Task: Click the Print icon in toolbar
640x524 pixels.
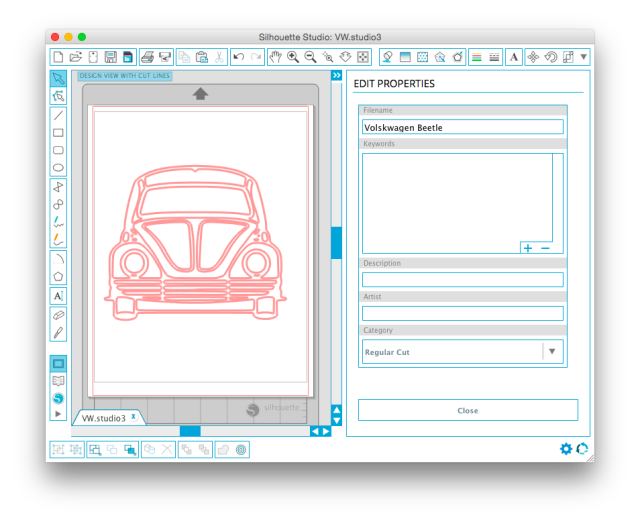Action: tap(147, 57)
